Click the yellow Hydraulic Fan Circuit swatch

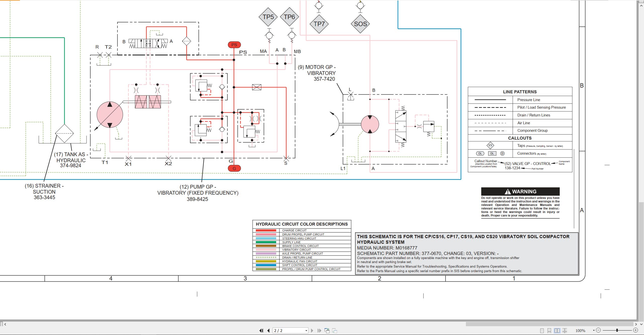coord(266,261)
